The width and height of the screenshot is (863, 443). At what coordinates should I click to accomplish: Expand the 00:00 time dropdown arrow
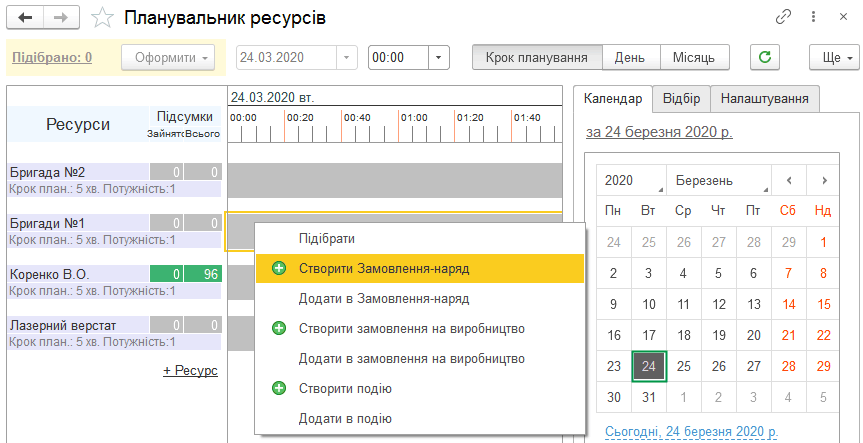tap(439, 57)
